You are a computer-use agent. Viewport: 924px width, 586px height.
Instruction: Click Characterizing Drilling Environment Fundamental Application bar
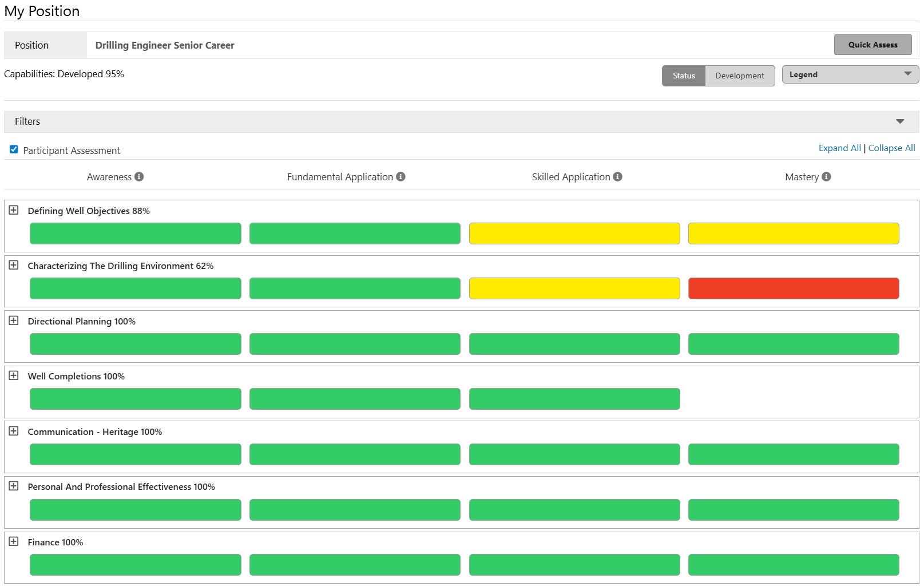pos(355,288)
